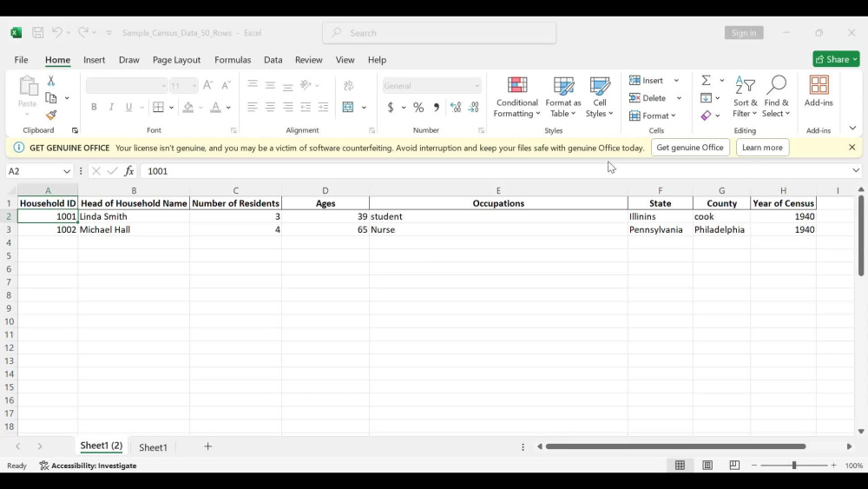Click the zoom slider handle
This screenshot has height=489, width=868.
pyautogui.click(x=794, y=466)
